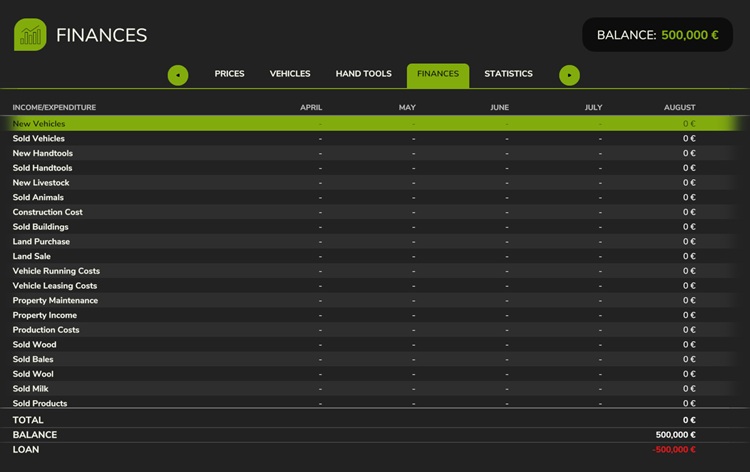750x472 pixels.
Task: Select the Finances tab
Action: (x=437, y=74)
